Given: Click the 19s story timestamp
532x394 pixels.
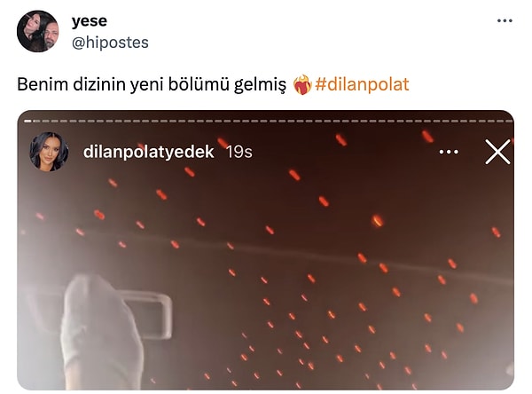Looking at the screenshot, I should [239, 152].
